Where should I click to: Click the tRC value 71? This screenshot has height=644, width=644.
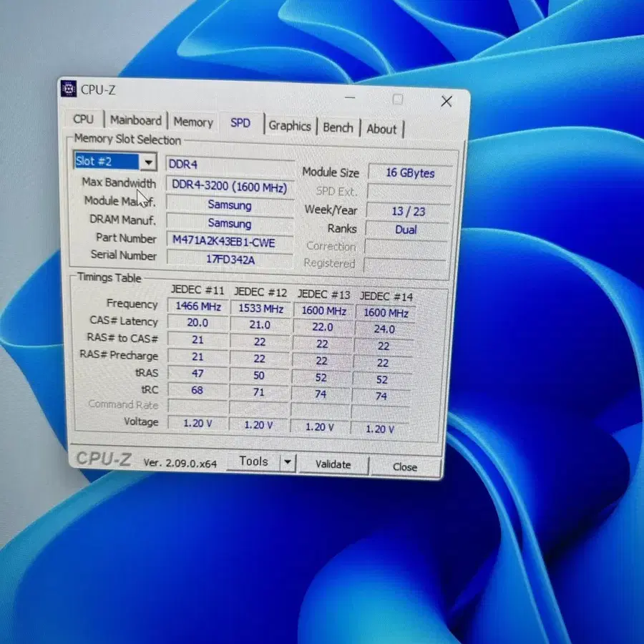(x=258, y=392)
